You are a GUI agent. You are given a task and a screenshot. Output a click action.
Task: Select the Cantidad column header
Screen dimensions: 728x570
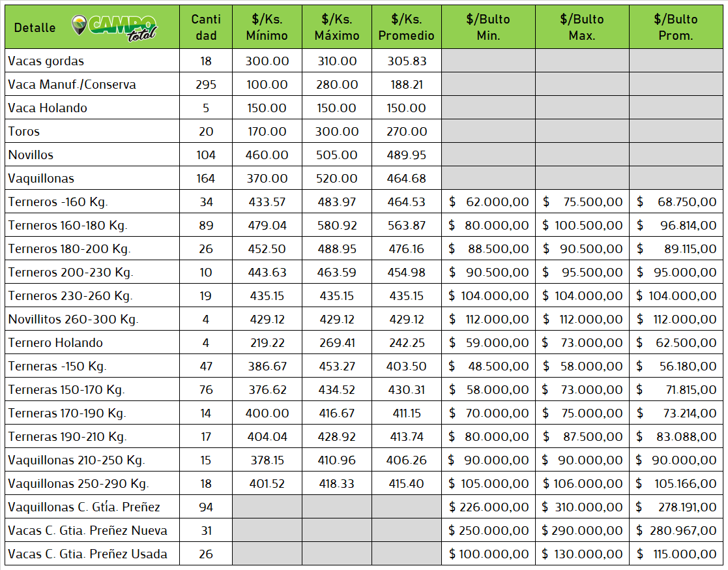coord(206,27)
